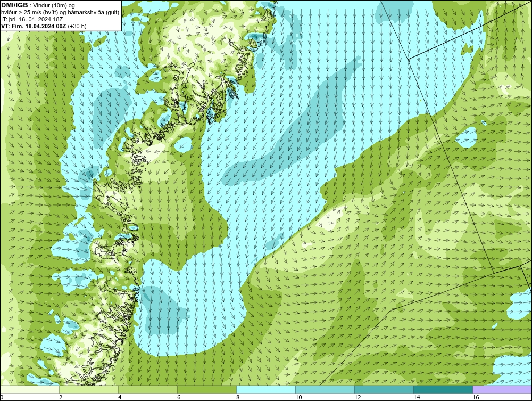Screen dimensions: 532x401
Task: Click the 'VT: Fim. 18.04.2024 00Z' valid time line
Action: tap(44, 26)
